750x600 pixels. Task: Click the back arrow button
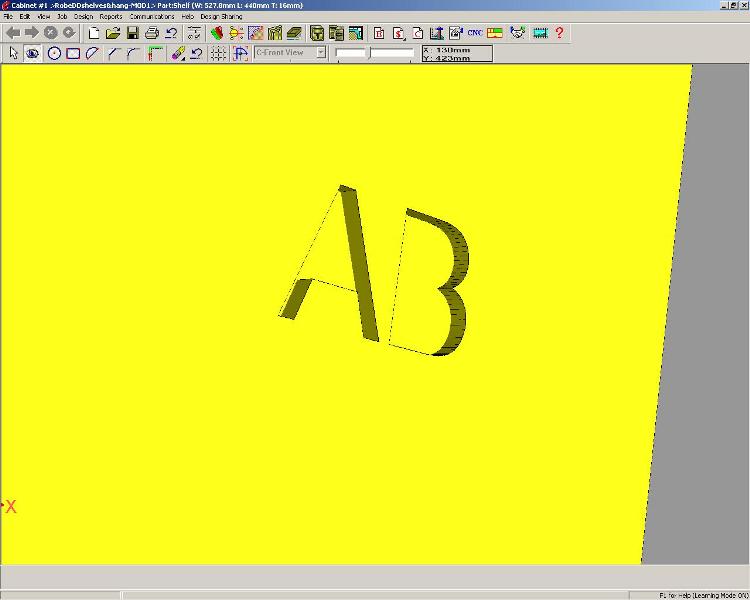tap(13, 33)
